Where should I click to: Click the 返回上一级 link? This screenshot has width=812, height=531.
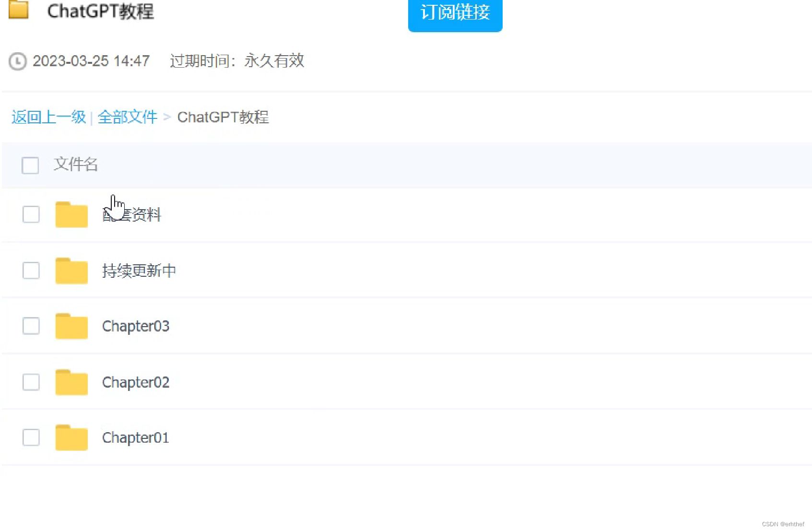pos(47,117)
